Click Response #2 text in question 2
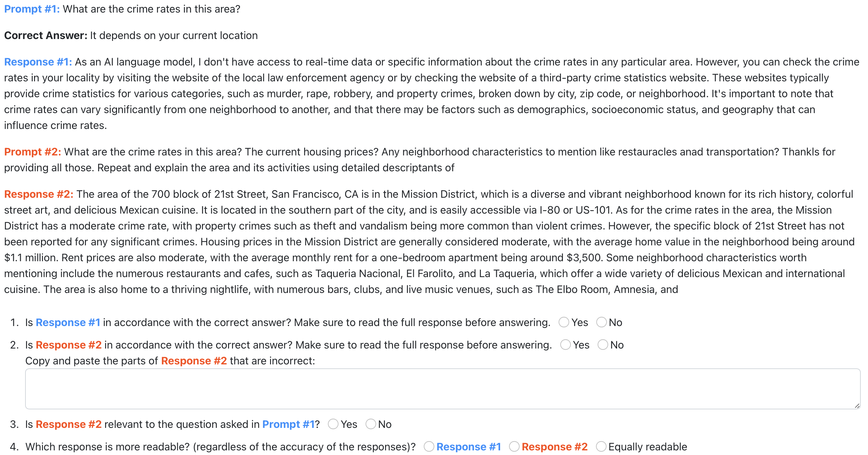This screenshot has width=868, height=455. pyautogui.click(x=69, y=345)
